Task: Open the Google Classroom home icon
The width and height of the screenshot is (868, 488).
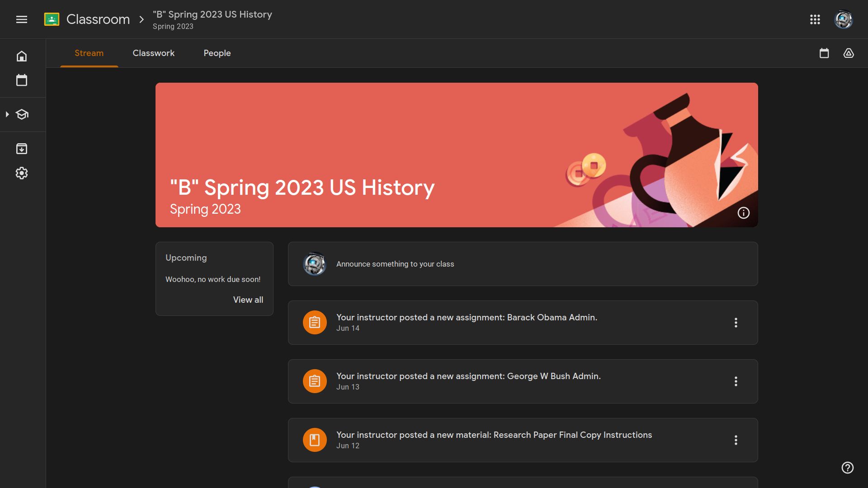Action: (x=21, y=56)
